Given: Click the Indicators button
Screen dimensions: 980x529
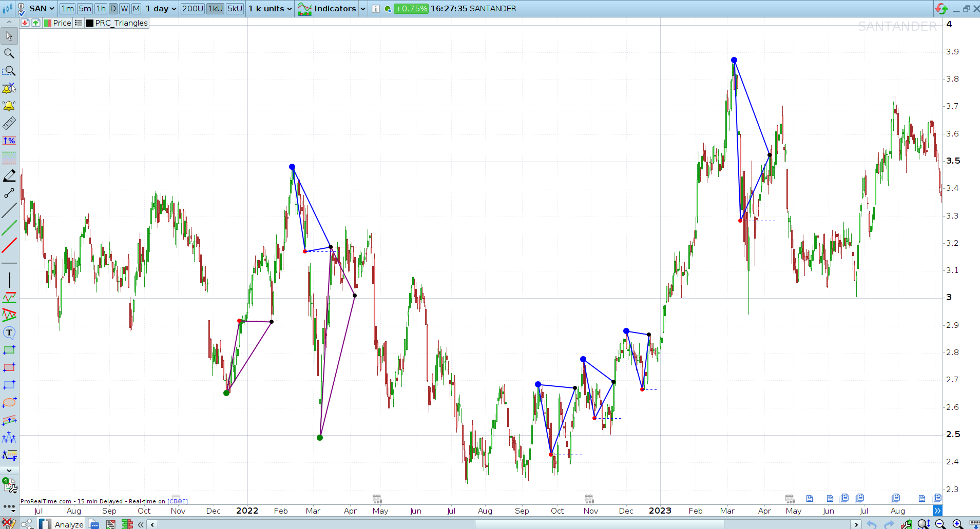Looking at the screenshot, I should click(x=327, y=9).
